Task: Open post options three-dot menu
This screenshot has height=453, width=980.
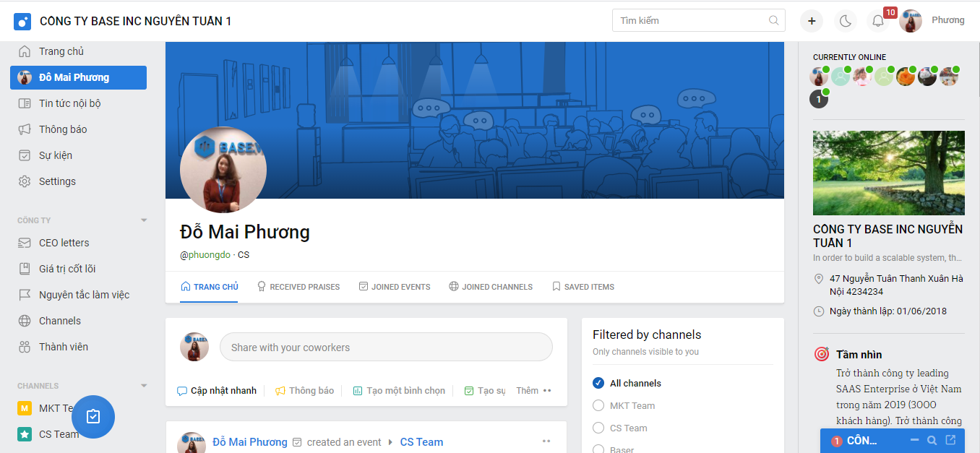Action: click(546, 441)
